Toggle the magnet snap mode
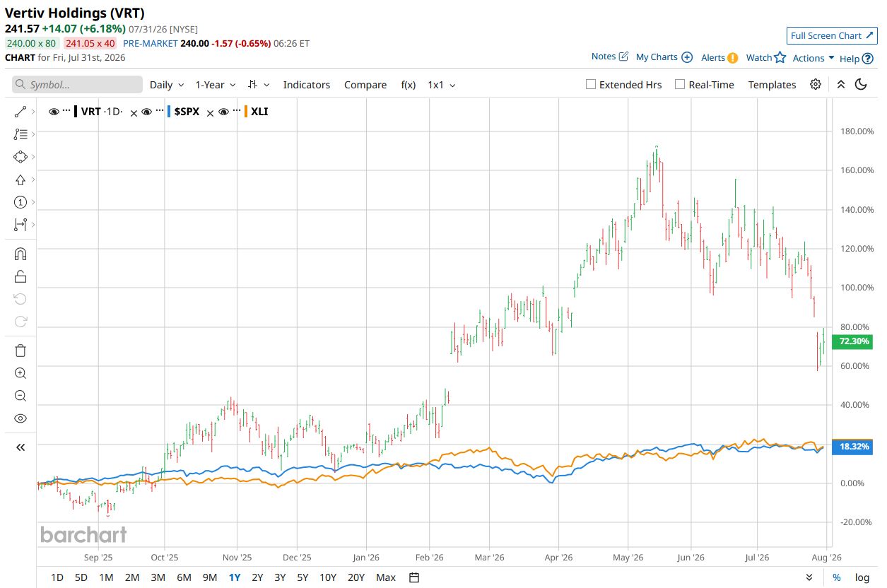Screen dimensions: 887x588 tap(20, 254)
